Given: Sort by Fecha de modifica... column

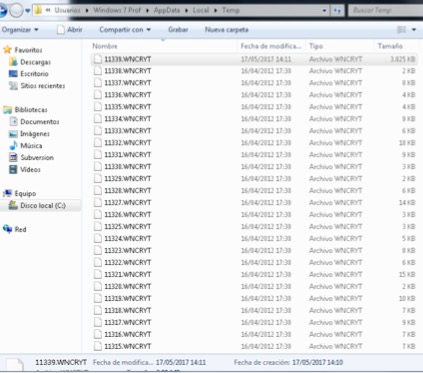Looking at the screenshot, I should [x=271, y=46].
